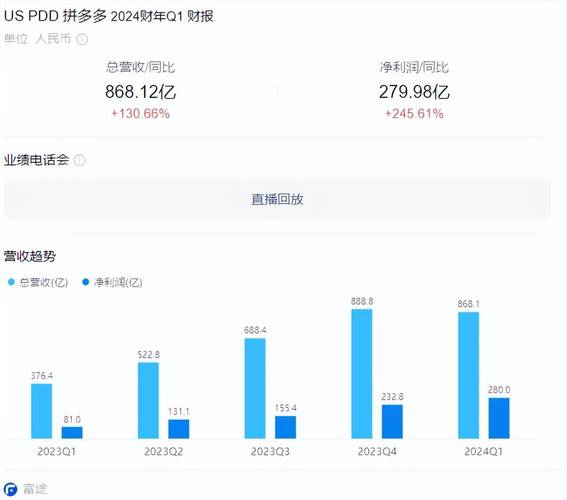
Task: Toggle 净利润(亿) legend series
Action: [112, 282]
